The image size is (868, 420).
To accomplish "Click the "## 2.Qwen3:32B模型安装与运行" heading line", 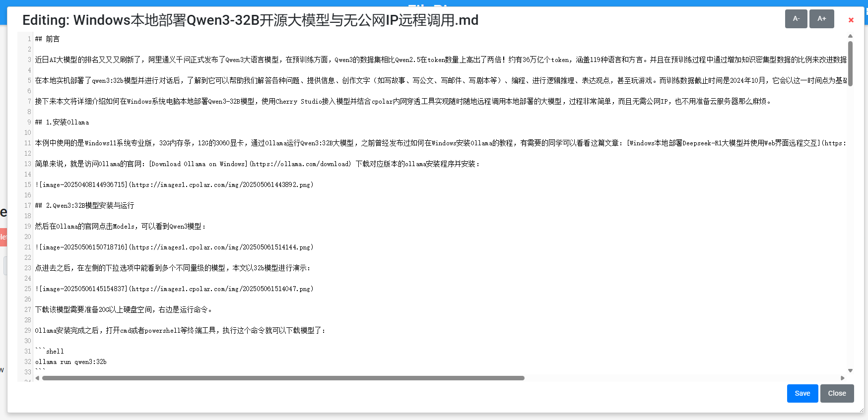I will coord(84,205).
